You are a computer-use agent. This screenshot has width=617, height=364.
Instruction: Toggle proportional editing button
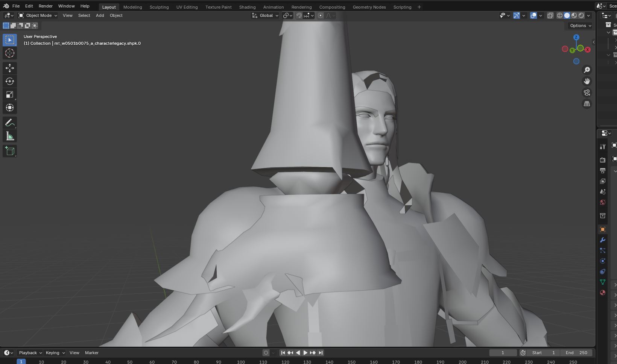(321, 15)
